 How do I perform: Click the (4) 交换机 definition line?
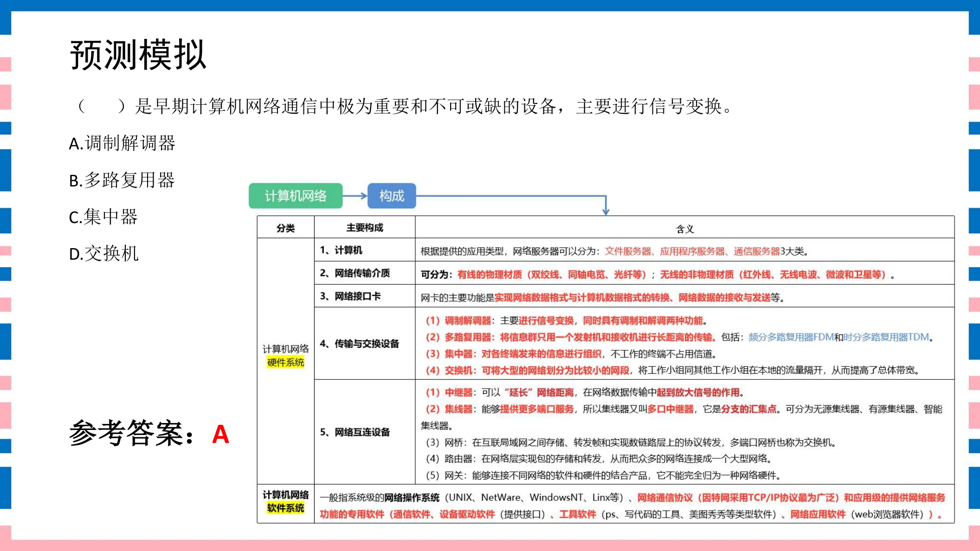click(672, 370)
